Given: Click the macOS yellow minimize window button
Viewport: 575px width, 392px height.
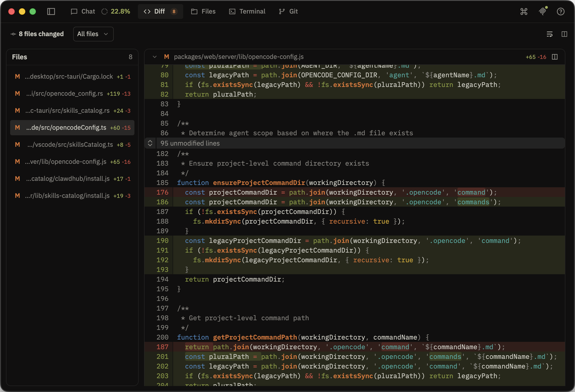Looking at the screenshot, I should (x=22, y=11).
